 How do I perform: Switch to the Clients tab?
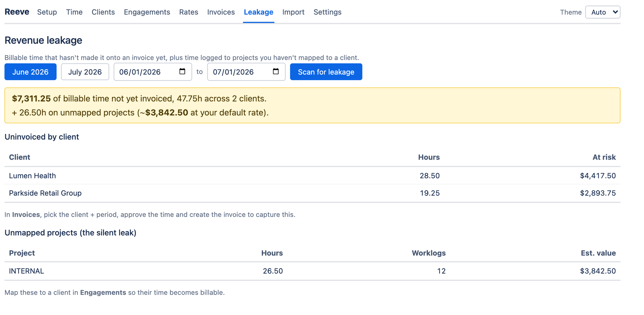click(x=103, y=12)
